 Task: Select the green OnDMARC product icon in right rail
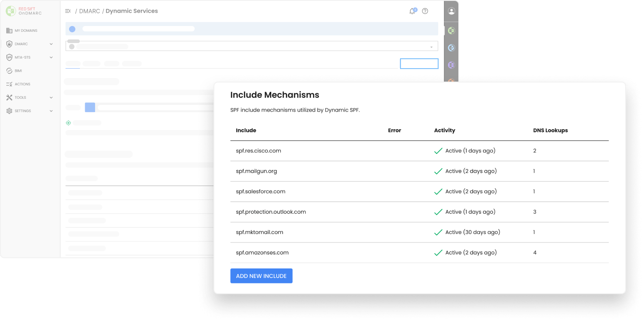(452, 30)
